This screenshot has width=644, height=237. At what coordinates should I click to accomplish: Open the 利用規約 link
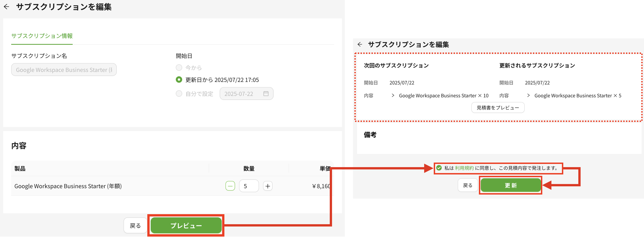click(464, 168)
